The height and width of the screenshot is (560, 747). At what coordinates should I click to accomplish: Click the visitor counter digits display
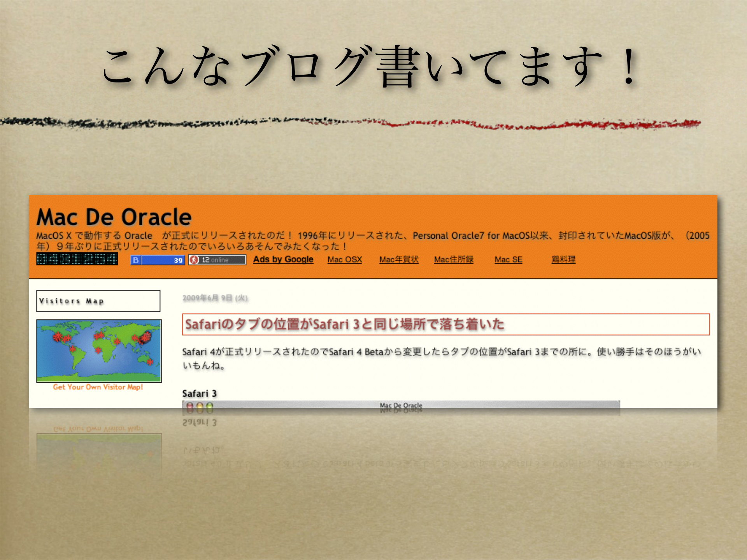click(x=77, y=259)
